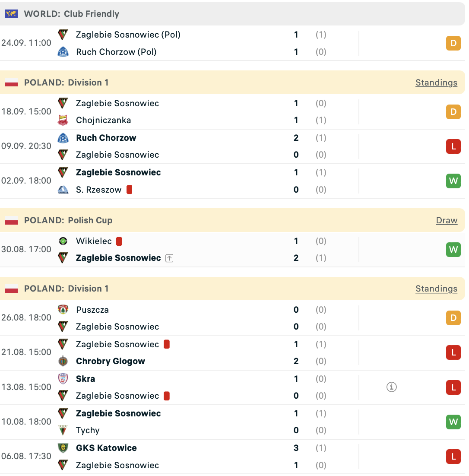Screen dimensions: 469x476
Task: Click the POLAND: Polish Cup header
Action: coord(68,220)
